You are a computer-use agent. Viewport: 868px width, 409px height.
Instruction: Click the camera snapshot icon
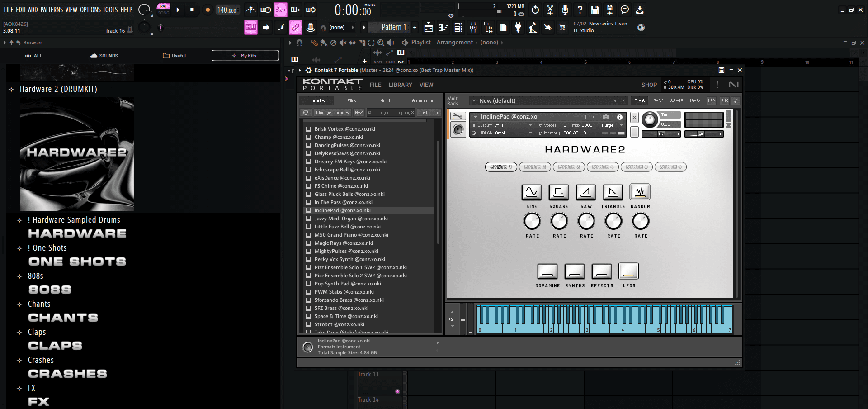point(606,117)
